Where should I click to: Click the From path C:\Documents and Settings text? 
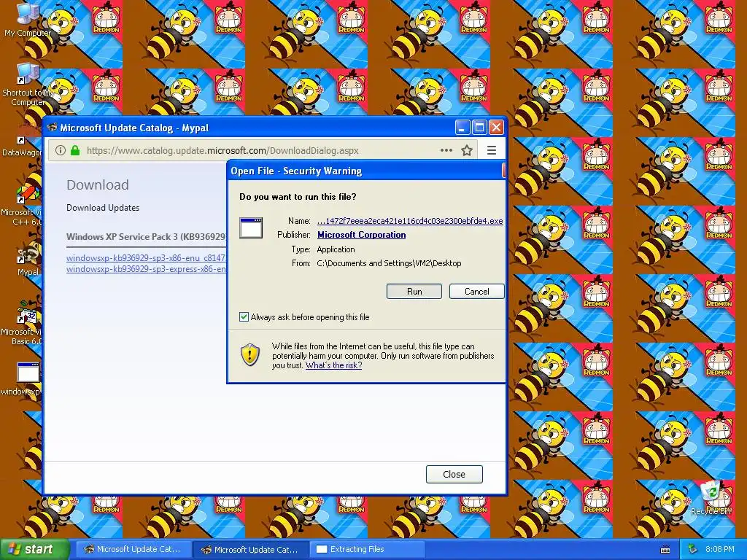pos(389,263)
